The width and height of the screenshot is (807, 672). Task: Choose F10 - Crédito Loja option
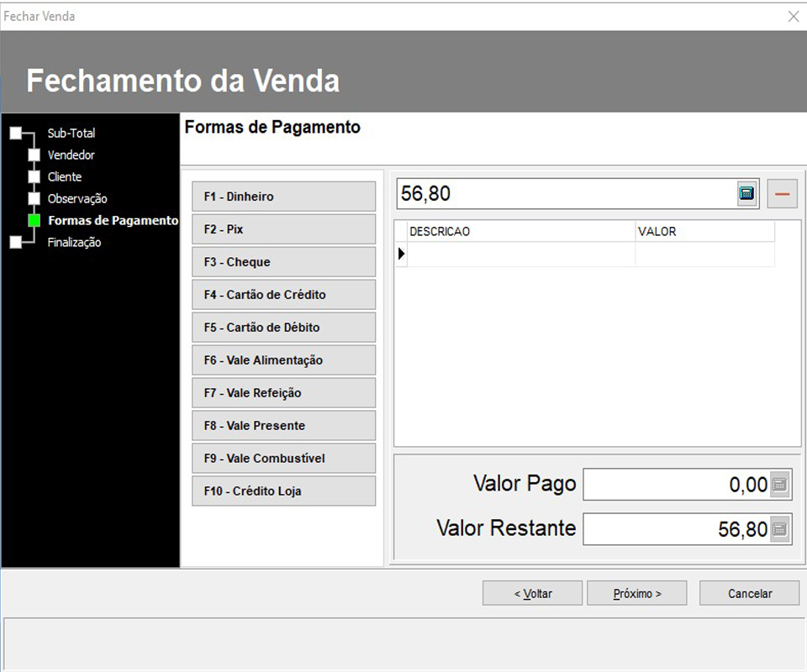click(x=283, y=491)
